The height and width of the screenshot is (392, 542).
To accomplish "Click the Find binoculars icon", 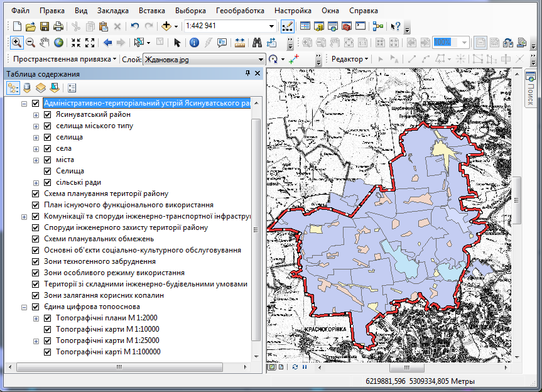I will 257,43.
